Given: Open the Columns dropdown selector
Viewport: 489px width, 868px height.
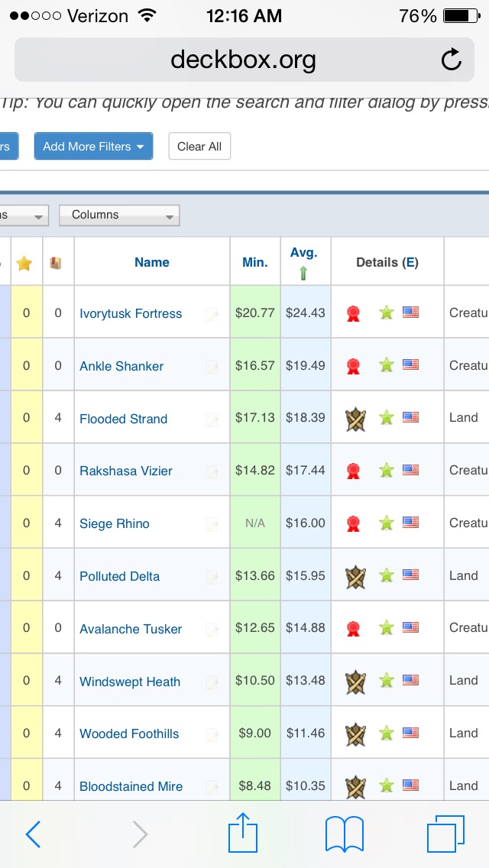Looking at the screenshot, I should (x=119, y=215).
